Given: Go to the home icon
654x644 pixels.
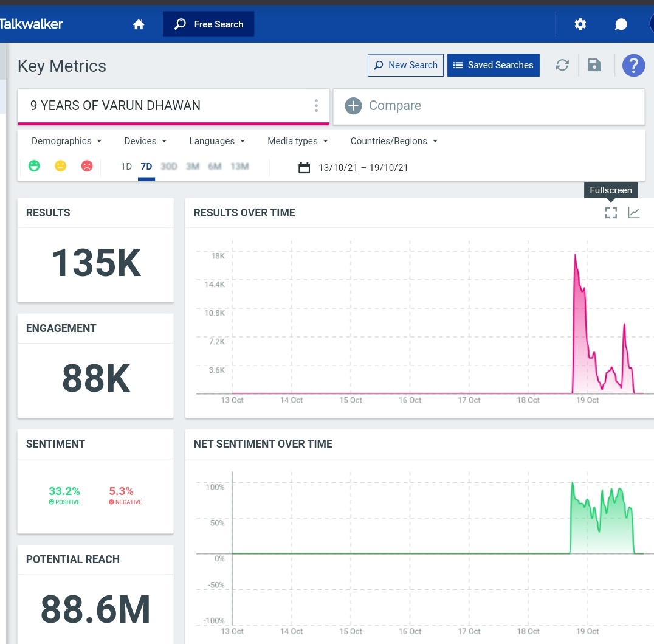Looking at the screenshot, I should (x=139, y=24).
